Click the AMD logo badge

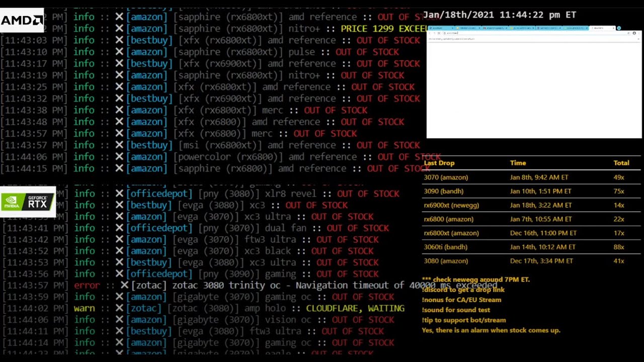pos(22,20)
